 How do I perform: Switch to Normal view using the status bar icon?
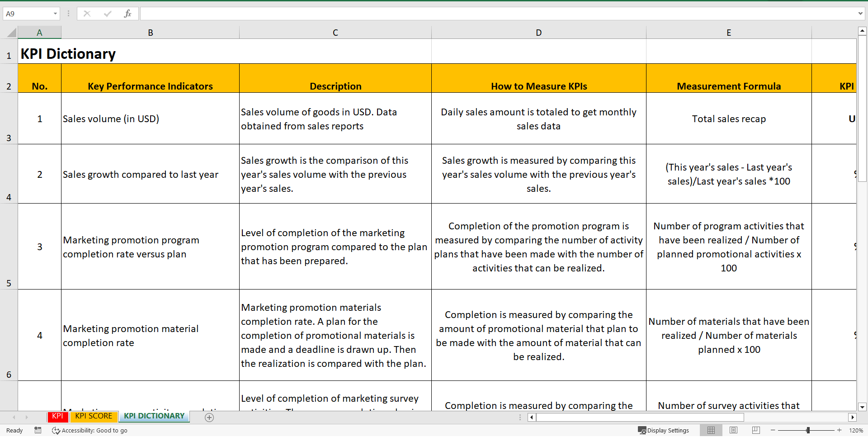click(711, 430)
